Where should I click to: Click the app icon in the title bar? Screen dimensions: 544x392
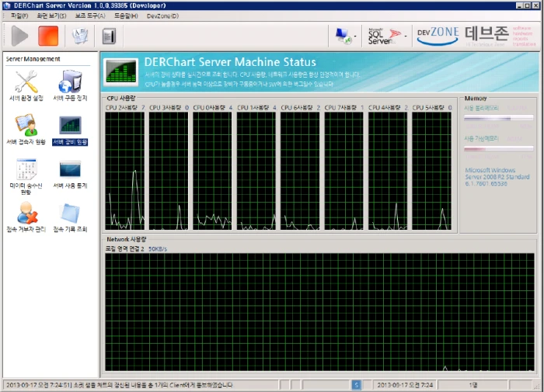click(x=7, y=5)
